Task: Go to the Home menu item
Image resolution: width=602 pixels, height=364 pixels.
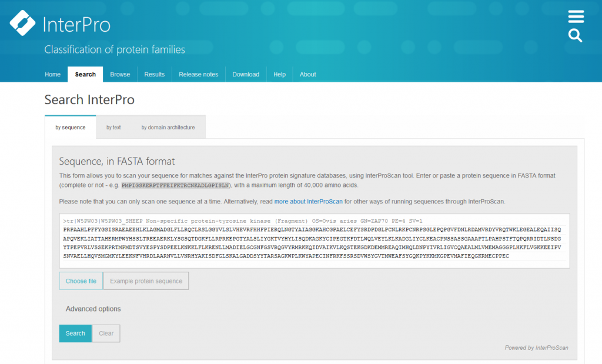Action: click(53, 75)
